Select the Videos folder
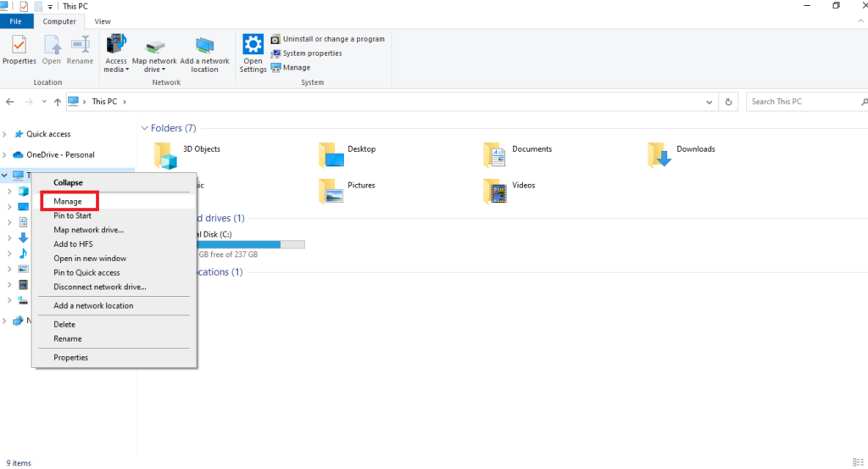Screen dimensions: 868x469 (495, 190)
